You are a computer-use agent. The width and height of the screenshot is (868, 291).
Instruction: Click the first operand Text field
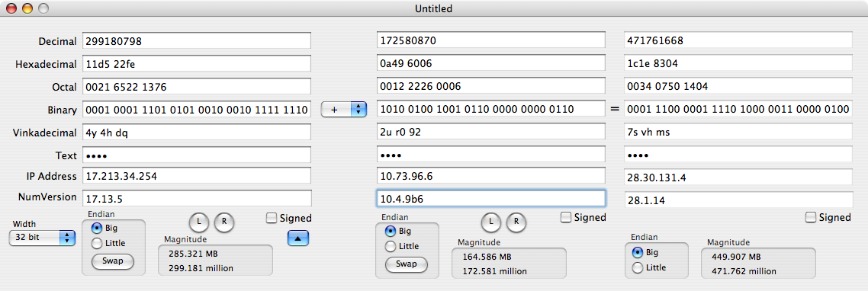pyautogui.click(x=197, y=155)
